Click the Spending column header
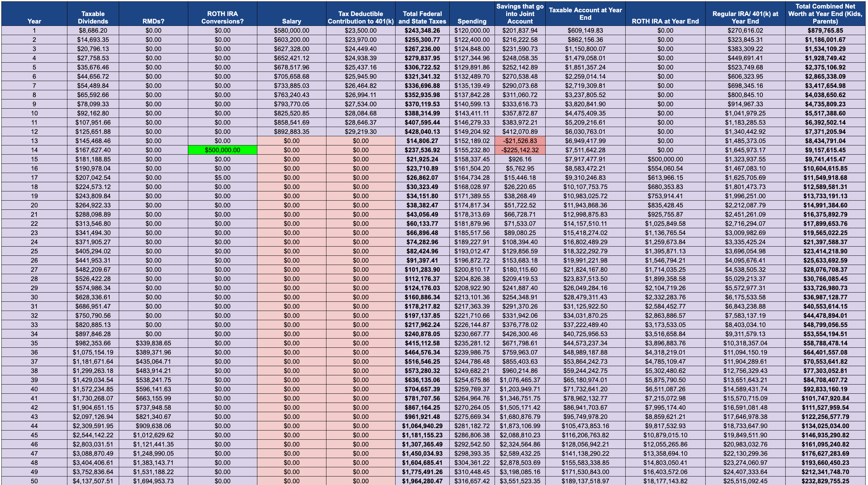The height and width of the screenshot is (485, 868). pyautogui.click(x=472, y=14)
